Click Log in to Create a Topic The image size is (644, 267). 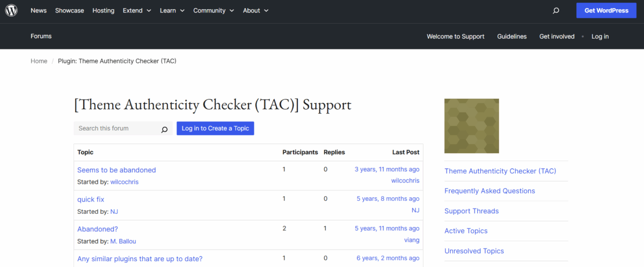[x=215, y=128]
